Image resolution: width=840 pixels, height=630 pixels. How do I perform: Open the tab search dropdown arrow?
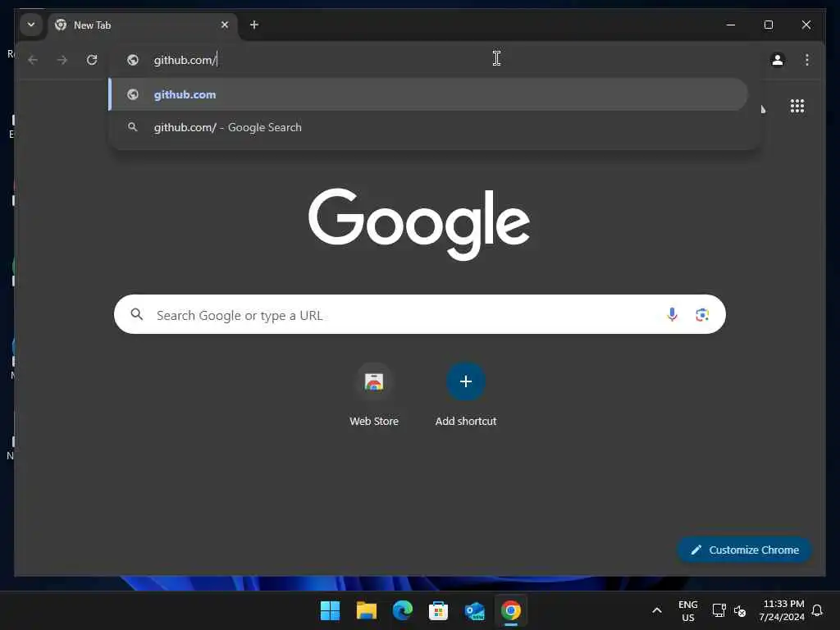pyautogui.click(x=31, y=25)
